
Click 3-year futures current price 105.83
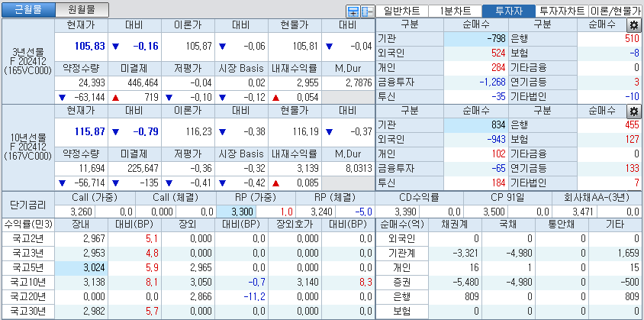(x=82, y=46)
